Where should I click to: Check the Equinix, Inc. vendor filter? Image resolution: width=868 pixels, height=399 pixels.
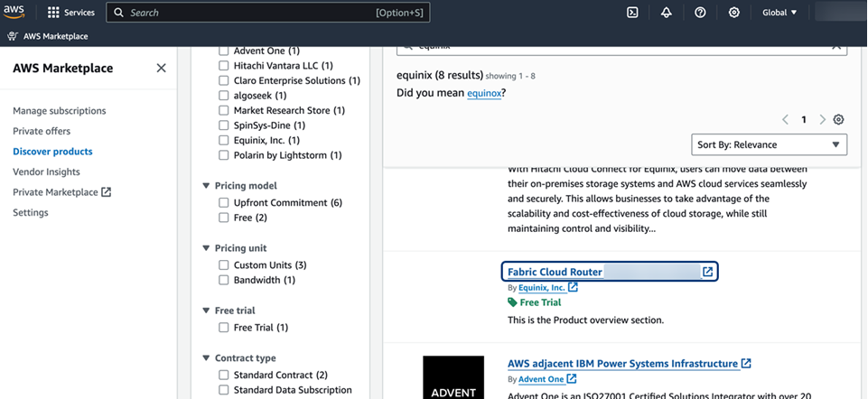tap(224, 141)
